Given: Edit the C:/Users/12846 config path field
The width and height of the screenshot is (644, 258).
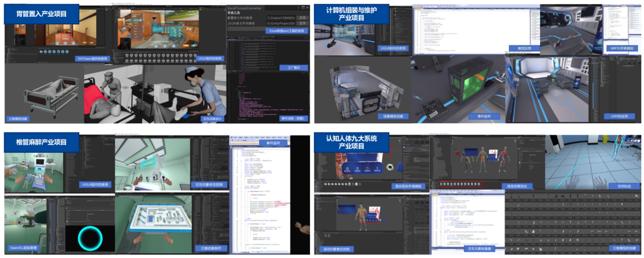Looking at the screenshot, I should (281, 18).
